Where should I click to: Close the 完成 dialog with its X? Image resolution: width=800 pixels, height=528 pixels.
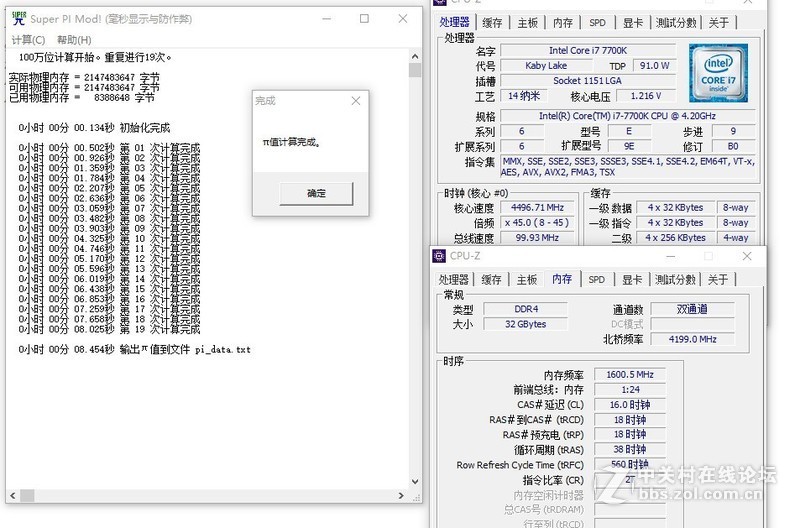tap(356, 101)
